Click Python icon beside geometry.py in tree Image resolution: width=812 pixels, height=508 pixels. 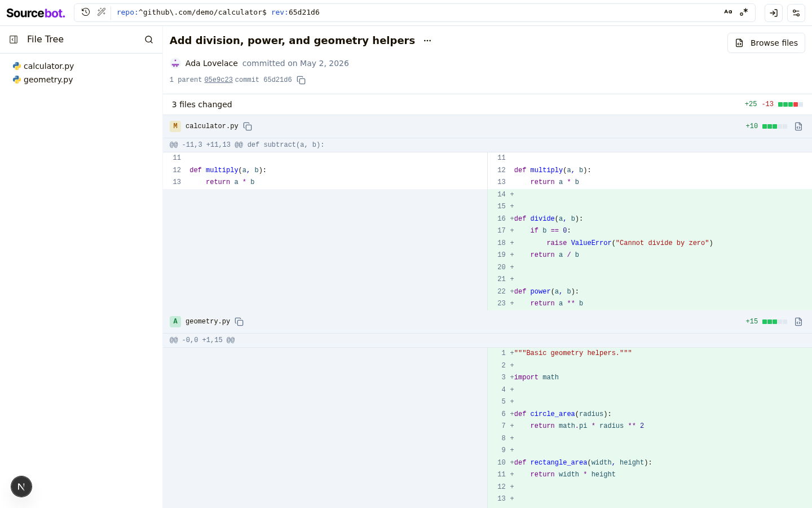pyautogui.click(x=17, y=80)
